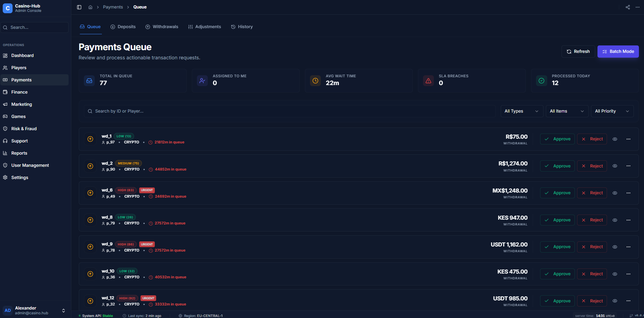644x318 pixels.
Task: Open the History tab
Action: tap(242, 27)
